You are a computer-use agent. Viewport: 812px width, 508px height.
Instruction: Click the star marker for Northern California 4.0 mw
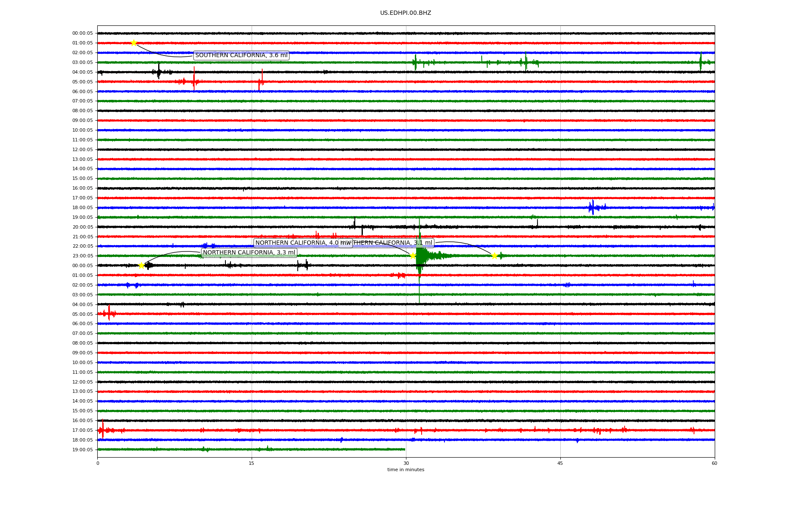coord(413,256)
